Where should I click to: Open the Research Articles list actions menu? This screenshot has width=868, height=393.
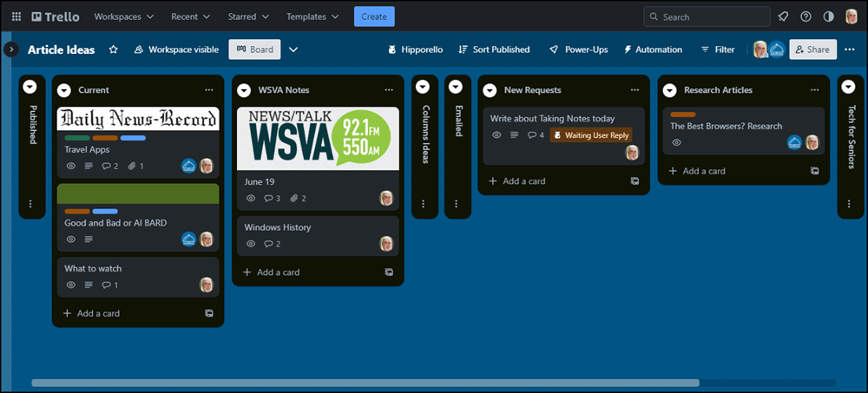(x=814, y=89)
